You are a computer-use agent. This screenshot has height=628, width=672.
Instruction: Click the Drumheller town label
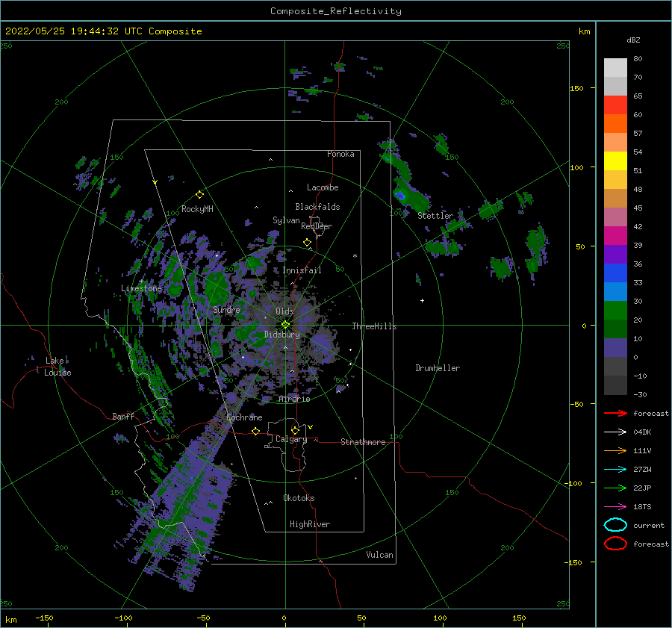coord(438,368)
